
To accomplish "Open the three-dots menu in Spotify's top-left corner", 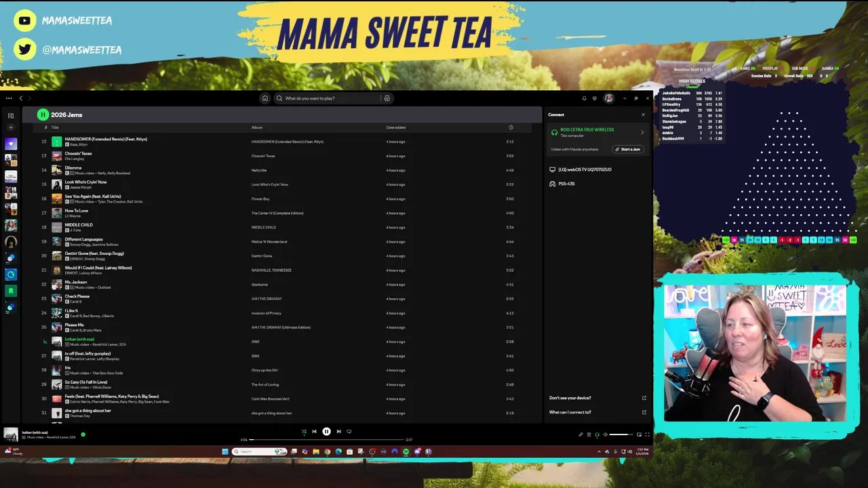I will pos(9,98).
